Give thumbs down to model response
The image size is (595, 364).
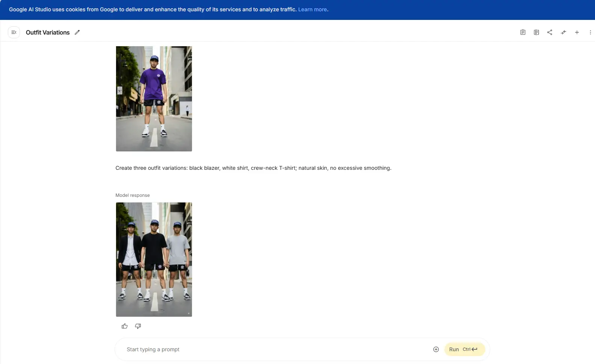pos(138,326)
